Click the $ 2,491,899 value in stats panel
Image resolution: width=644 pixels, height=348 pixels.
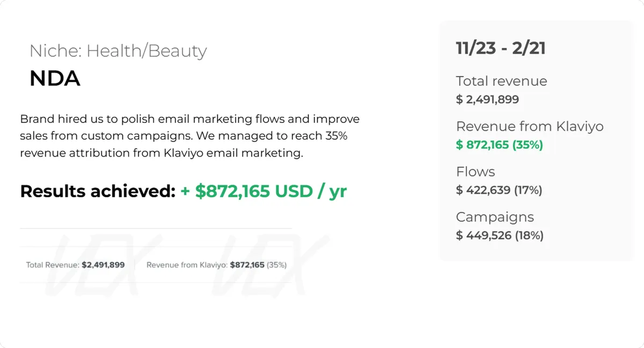point(487,99)
